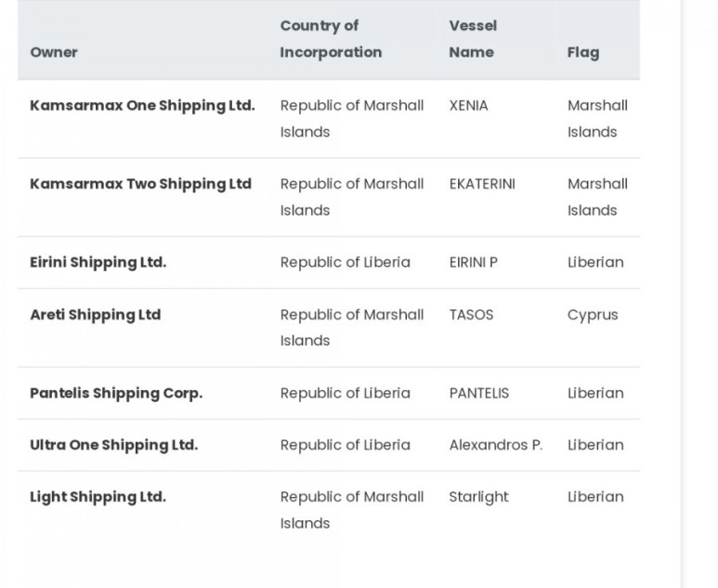The image size is (718, 588).
Task: Select Eirini Shipping Ltd. row owner
Action: tap(98, 262)
